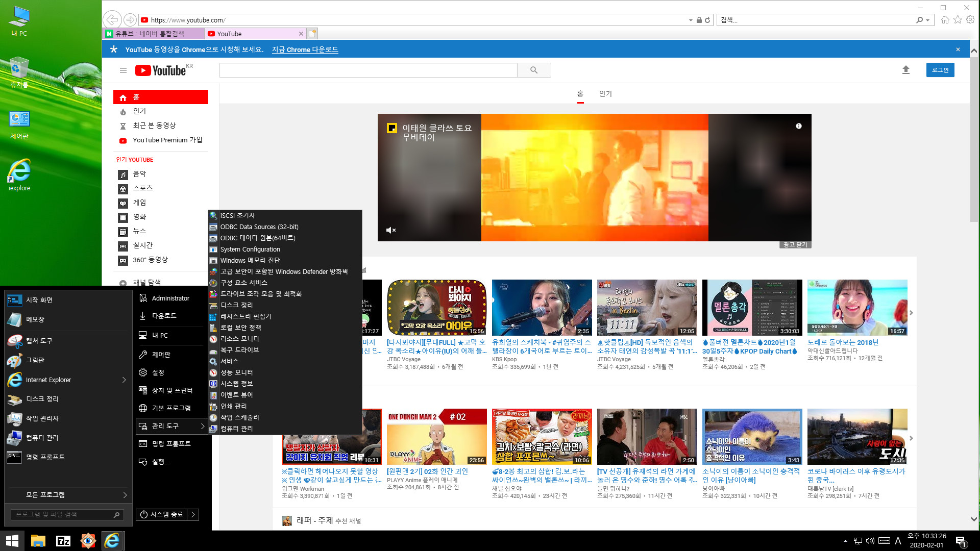Click 지금 Chrome 다운로드 link
The width and height of the screenshot is (980, 551).
click(x=305, y=49)
